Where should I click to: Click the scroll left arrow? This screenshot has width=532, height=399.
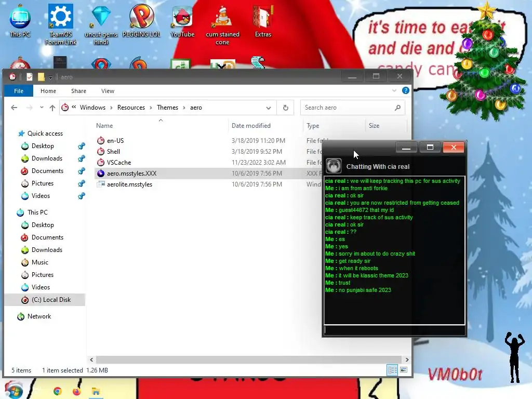click(91, 360)
